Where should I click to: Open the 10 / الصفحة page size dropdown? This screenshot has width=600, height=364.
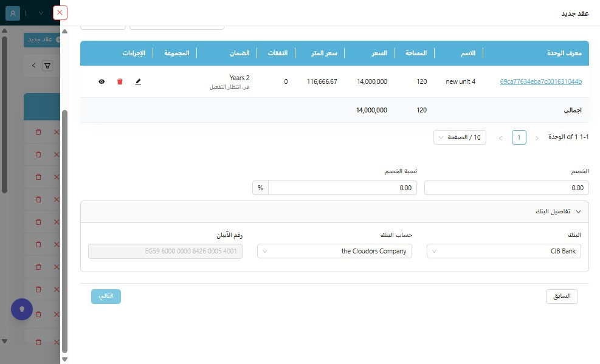tap(460, 137)
